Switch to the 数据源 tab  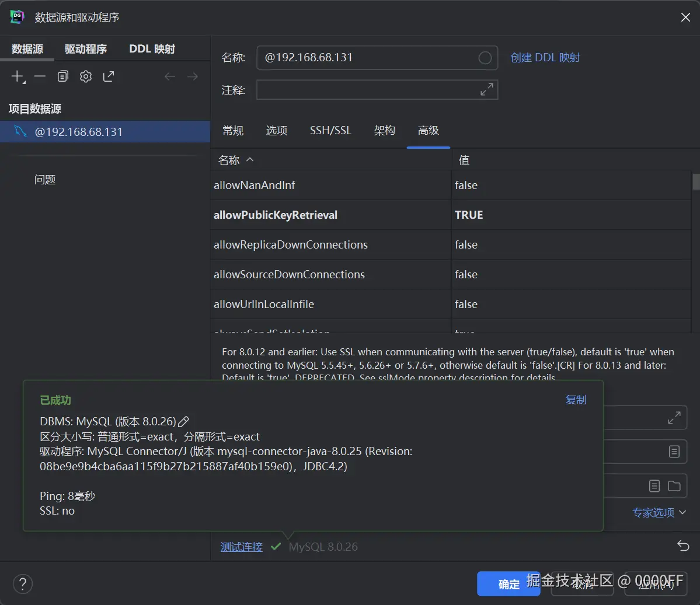click(27, 48)
